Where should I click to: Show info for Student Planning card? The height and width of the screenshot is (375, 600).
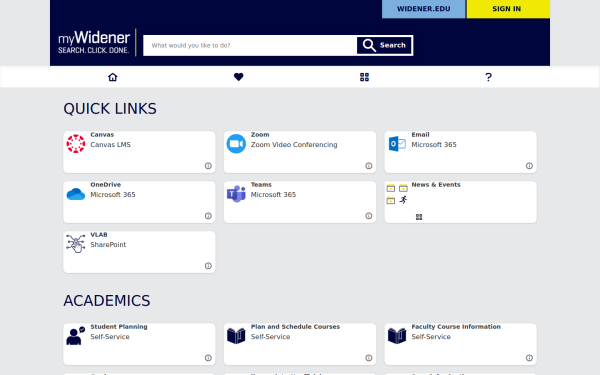click(x=208, y=358)
